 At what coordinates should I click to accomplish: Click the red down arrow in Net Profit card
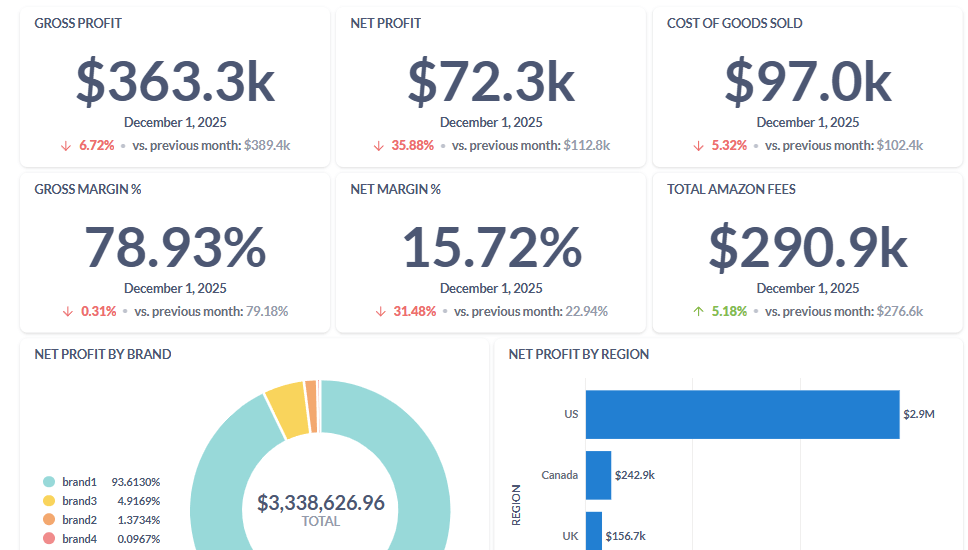pyautogui.click(x=379, y=145)
